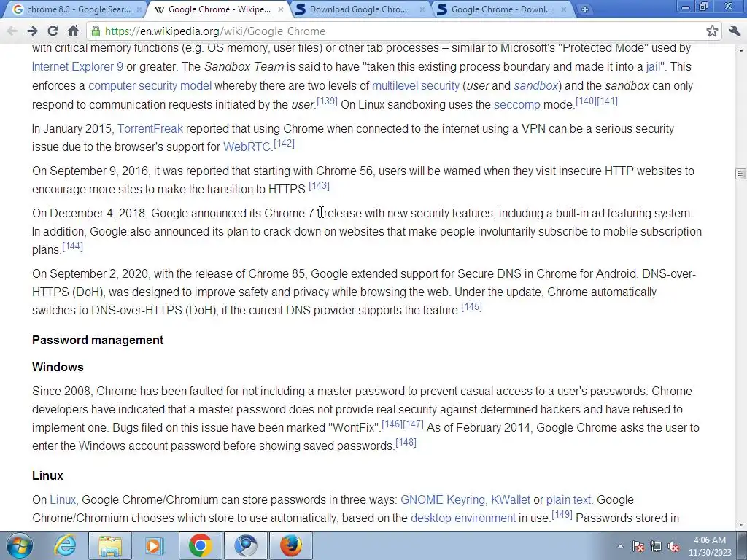The height and width of the screenshot is (560, 747).
Task: Follow the multilevel security link
Action: 415,86
